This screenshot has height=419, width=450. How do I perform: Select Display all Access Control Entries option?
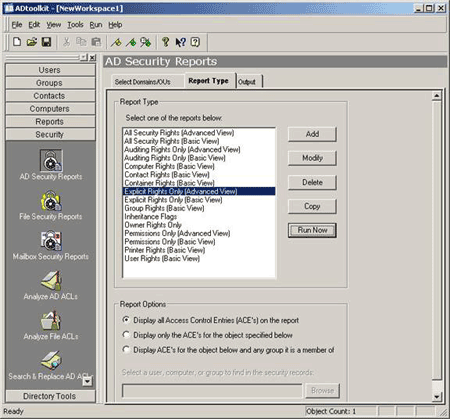pos(126,320)
